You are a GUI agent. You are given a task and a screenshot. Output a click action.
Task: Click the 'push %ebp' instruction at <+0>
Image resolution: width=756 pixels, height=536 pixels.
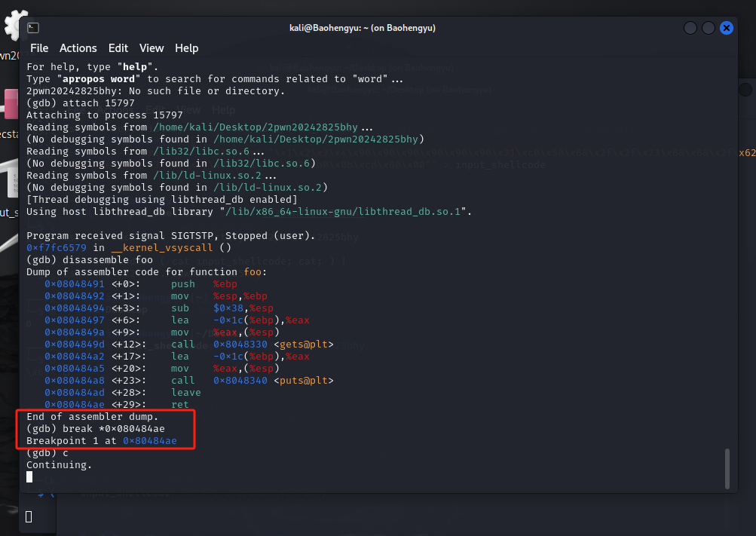[x=204, y=284]
